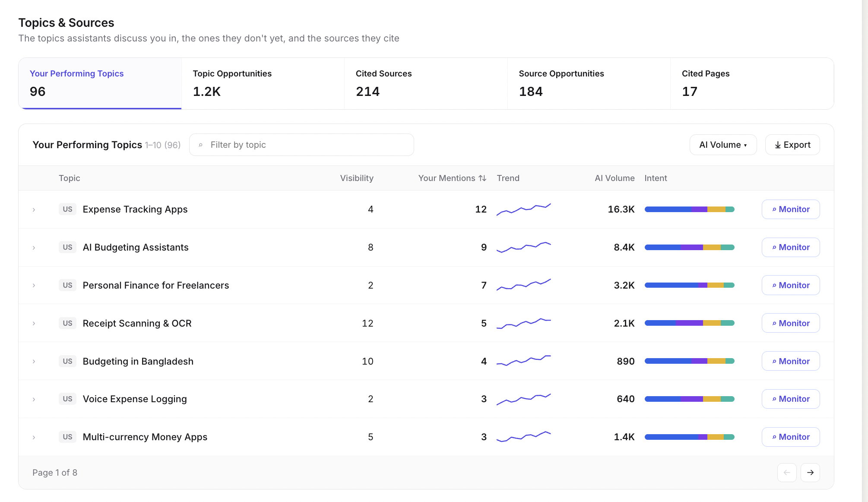Export the performing topics table
Screen dimensions: 868x502
click(792, 145)
